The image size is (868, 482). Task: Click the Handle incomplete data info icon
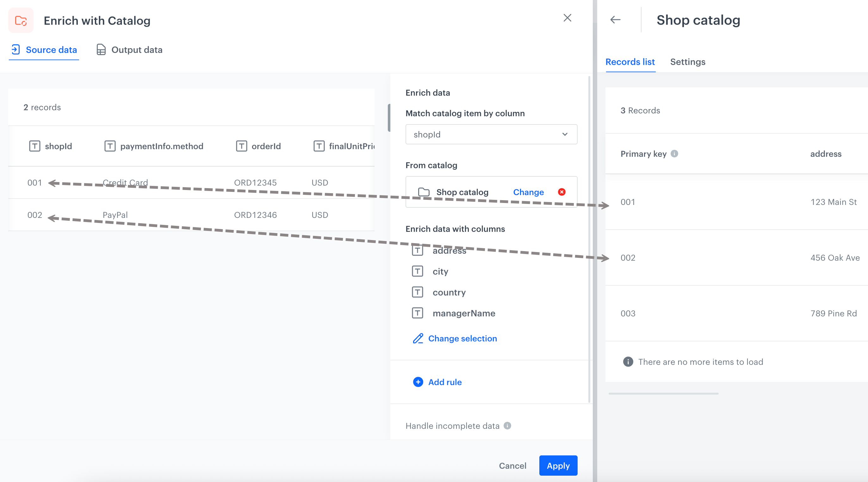click(x=507, y=426)
